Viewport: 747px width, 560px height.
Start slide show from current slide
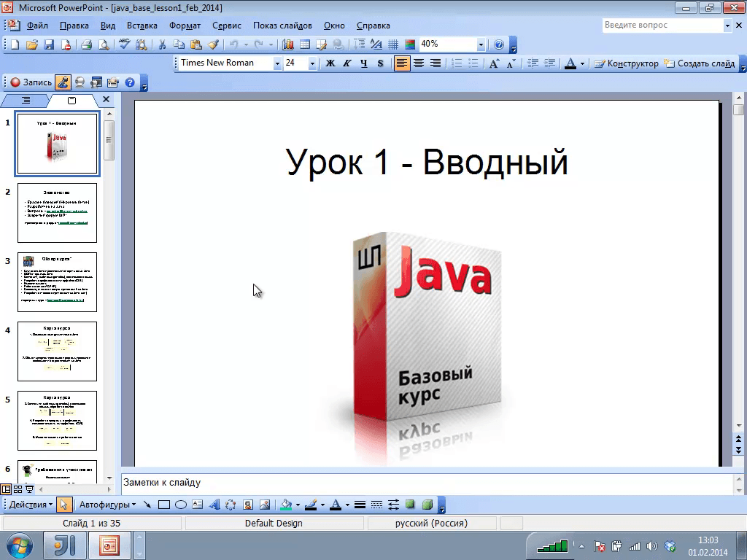point(29,489)
